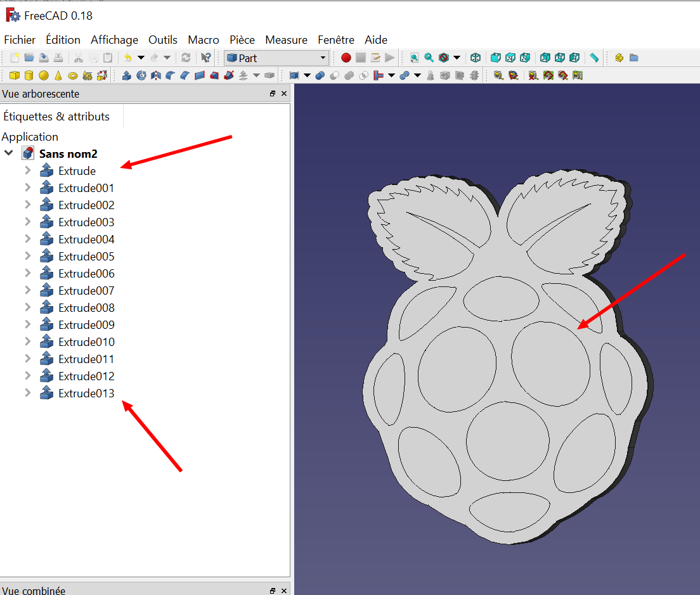Screen dimensions: 700x595
Task: Click the Measure Angular icon
Action: pyautogui.click(x=514, y=76)
